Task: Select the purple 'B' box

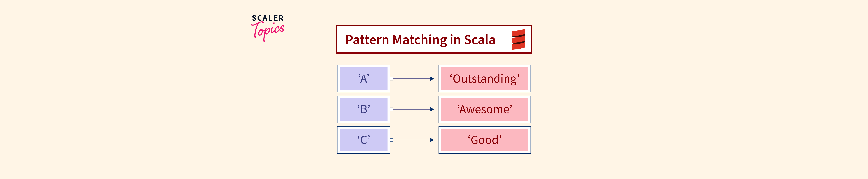Action: tap(364, 109)
